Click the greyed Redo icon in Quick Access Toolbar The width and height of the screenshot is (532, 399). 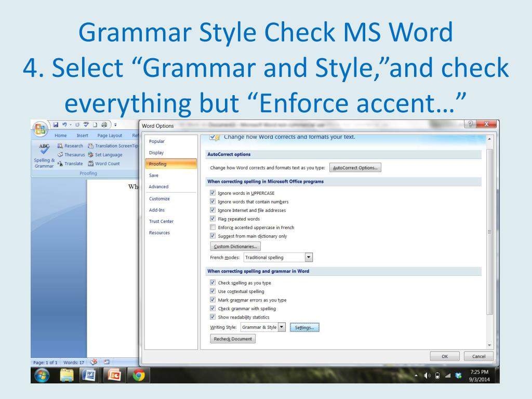[77, 125]
